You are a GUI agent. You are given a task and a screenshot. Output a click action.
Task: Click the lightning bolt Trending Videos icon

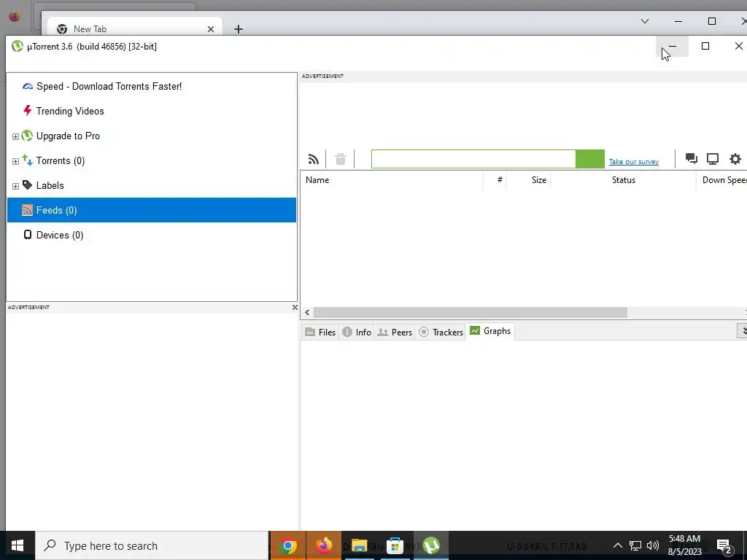[x=28, y=111]
